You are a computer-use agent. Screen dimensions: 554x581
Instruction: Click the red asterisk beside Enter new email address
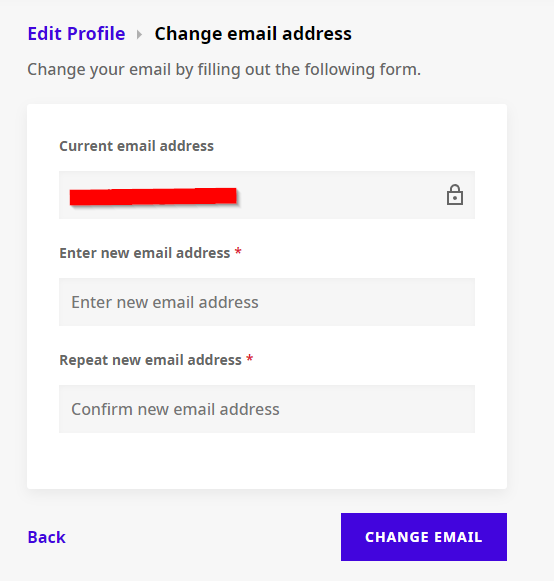coord(238,252)
